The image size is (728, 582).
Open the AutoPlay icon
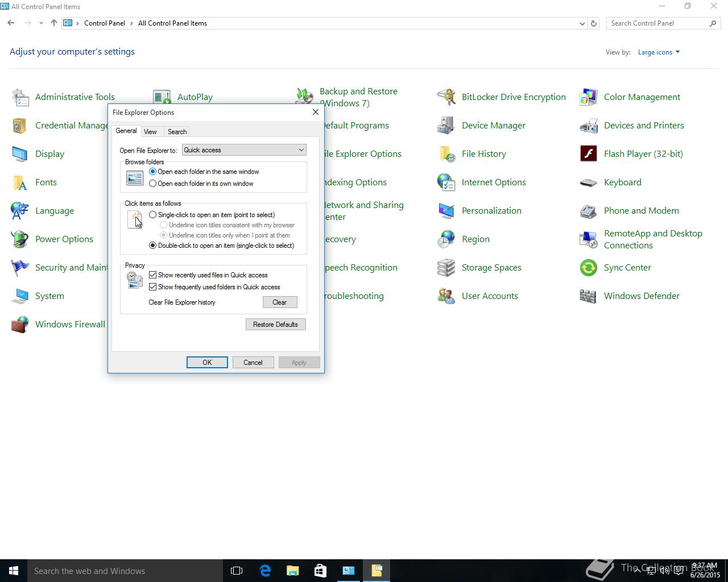tap(162, 97)
